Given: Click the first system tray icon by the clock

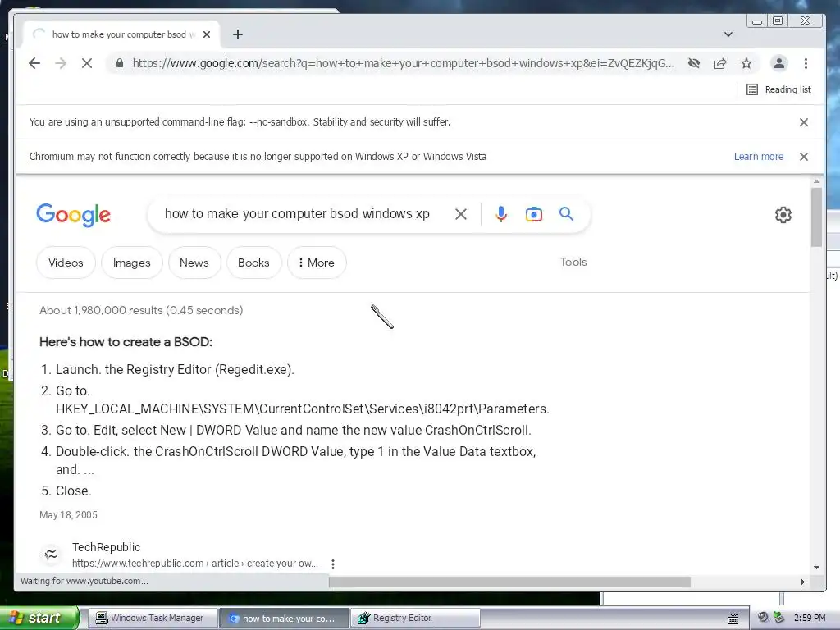Looking at the screenshot, I should point(763,618).
